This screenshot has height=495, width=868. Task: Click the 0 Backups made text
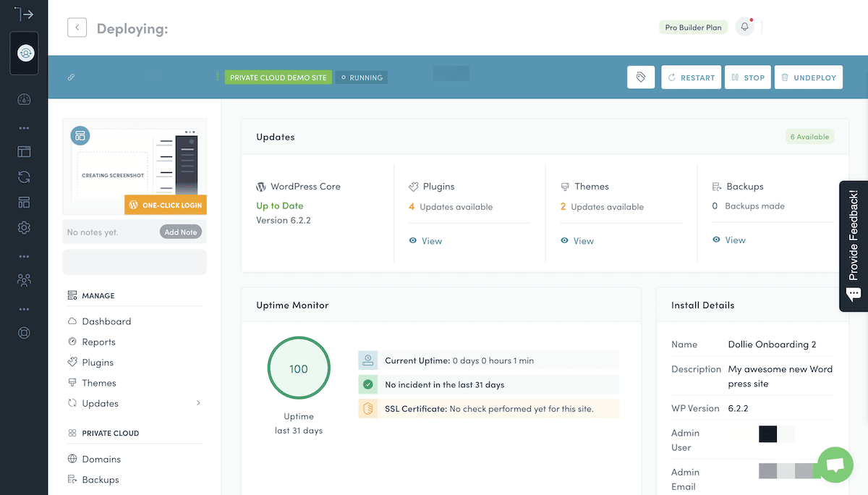pos(749,206)
